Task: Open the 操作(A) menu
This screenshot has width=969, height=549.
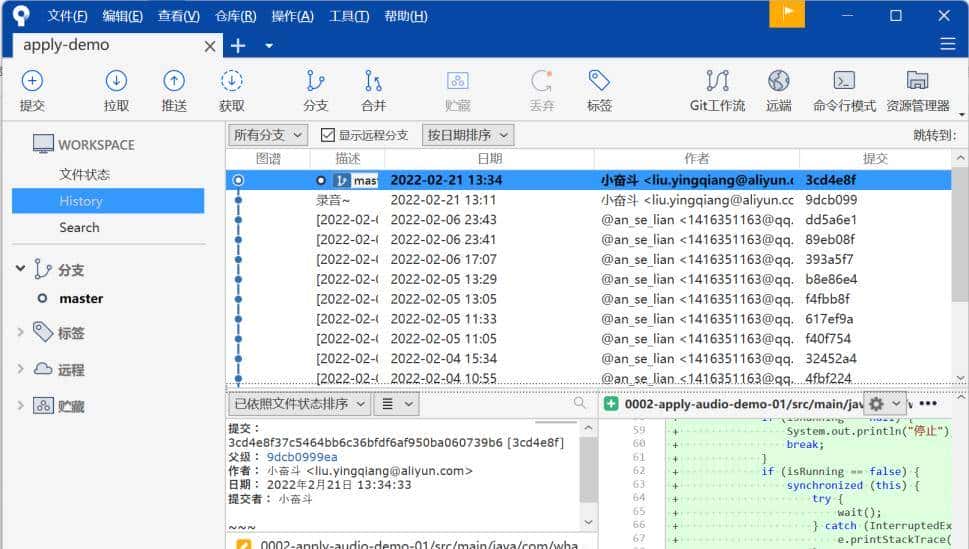Action: 292,16
